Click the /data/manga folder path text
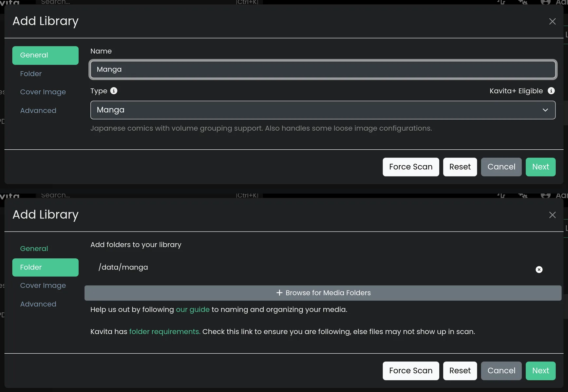The width and height of the screenshot is (568, 392). click(123, 268)
